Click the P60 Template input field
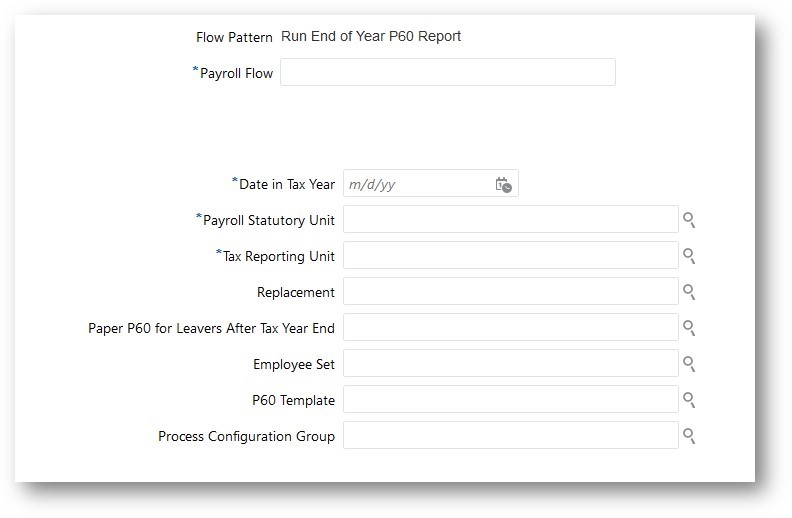The width and height of the screenshot is (792, 518). click(510, 400)
